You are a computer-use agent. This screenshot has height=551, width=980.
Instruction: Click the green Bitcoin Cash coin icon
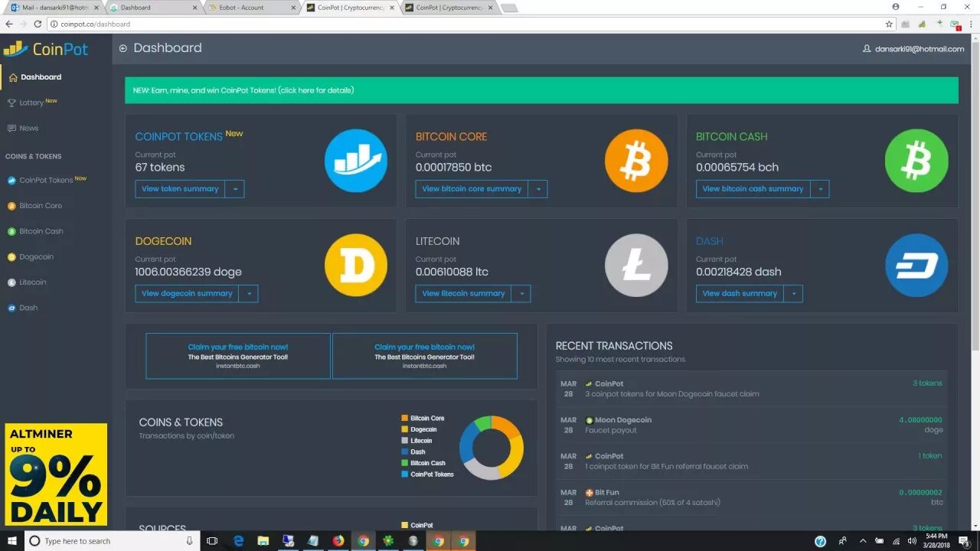coord(916,161)
